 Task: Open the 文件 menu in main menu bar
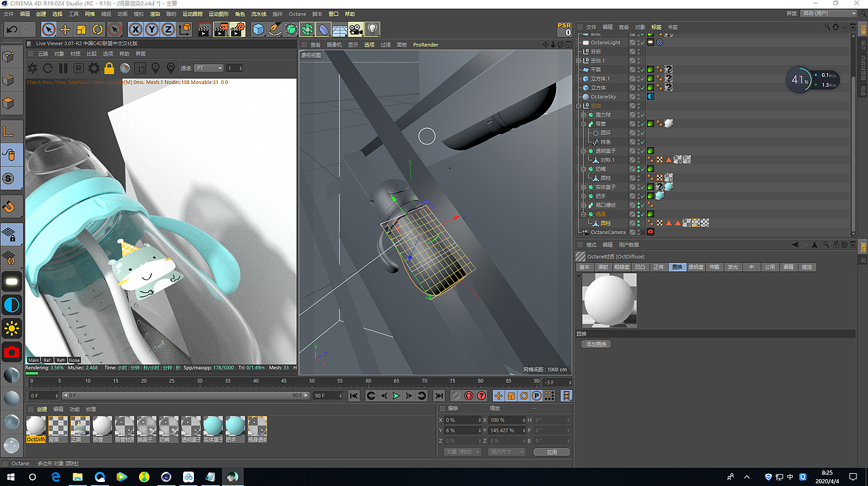(9, 14)
